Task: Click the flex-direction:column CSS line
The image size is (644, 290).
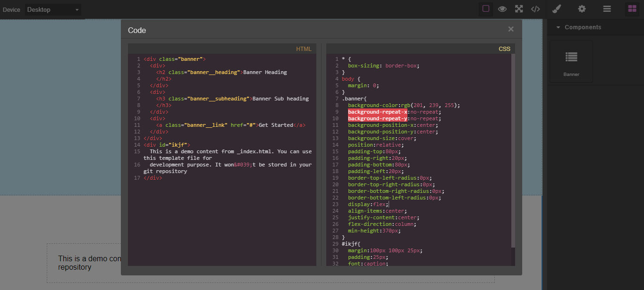Action: click(382, 224)
